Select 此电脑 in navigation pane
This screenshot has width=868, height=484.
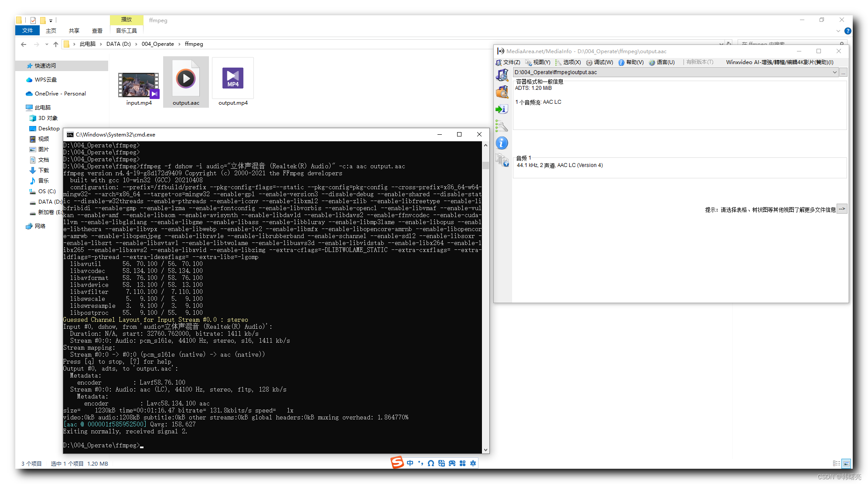pos(38,108)
